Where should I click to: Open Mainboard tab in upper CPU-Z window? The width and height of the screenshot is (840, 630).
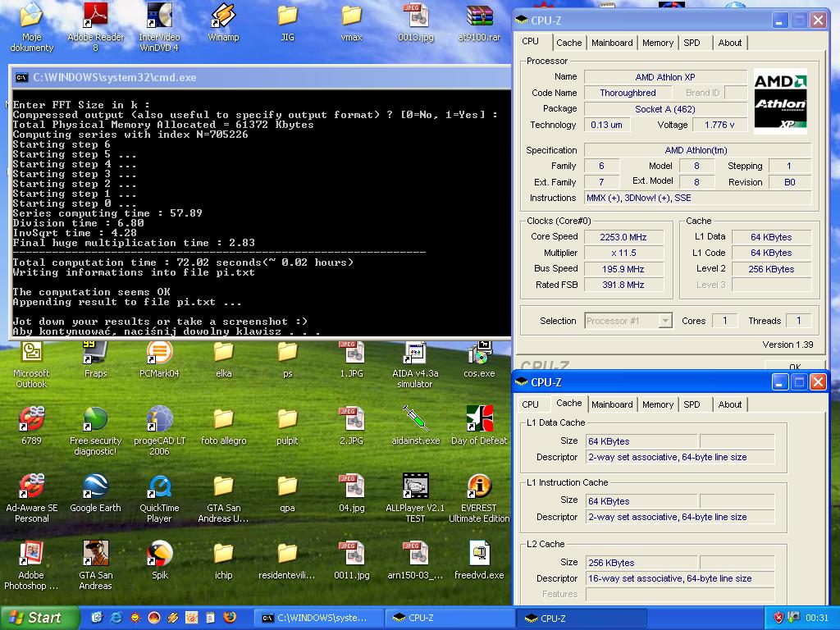612,43
